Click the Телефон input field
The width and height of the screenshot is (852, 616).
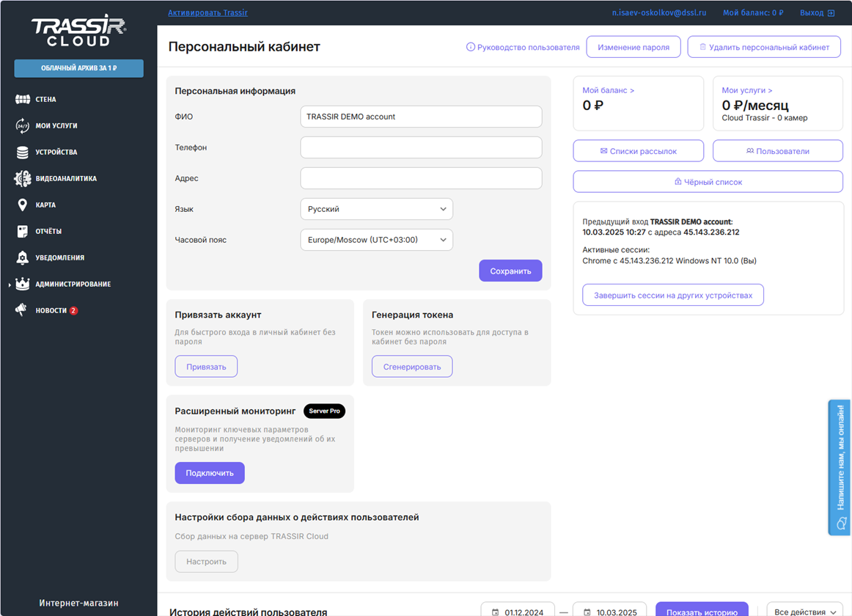coord(421,147)
